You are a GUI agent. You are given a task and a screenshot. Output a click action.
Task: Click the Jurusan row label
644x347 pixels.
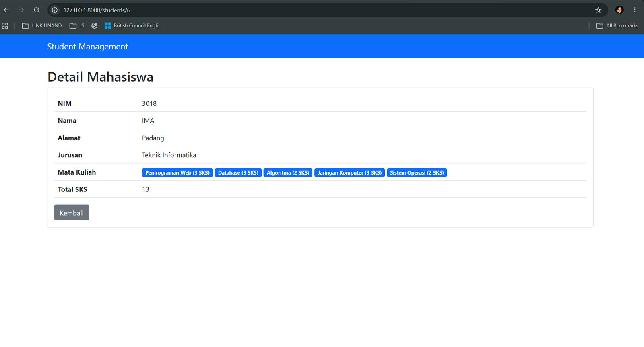[x=70, y=155]
